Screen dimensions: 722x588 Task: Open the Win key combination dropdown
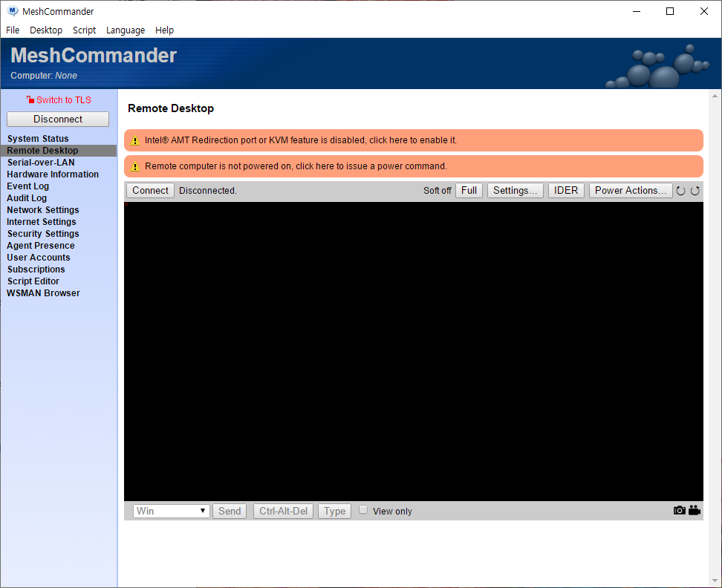[x=172, y=512]
